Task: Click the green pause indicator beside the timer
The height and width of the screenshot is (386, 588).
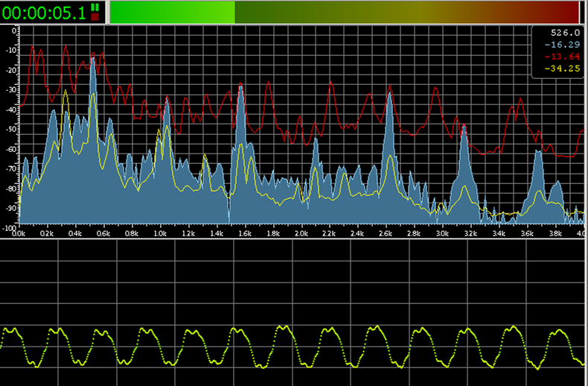Action: click(95, 7)
